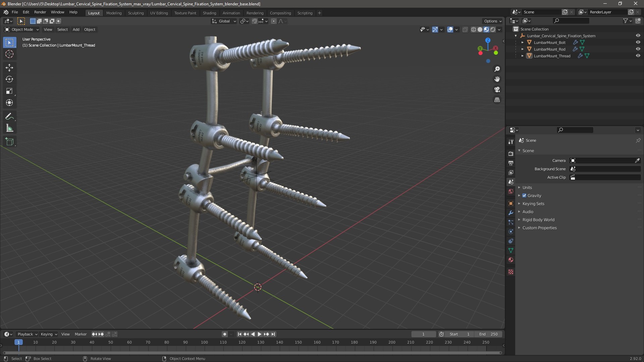Open the Render menu
Screen dimensions: 644x362
40,12
